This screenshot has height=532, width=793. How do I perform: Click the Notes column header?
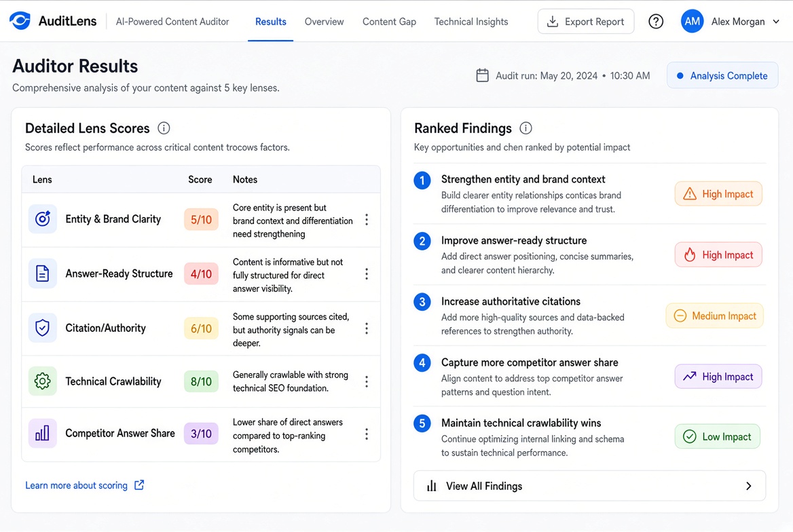pos(245,180)
